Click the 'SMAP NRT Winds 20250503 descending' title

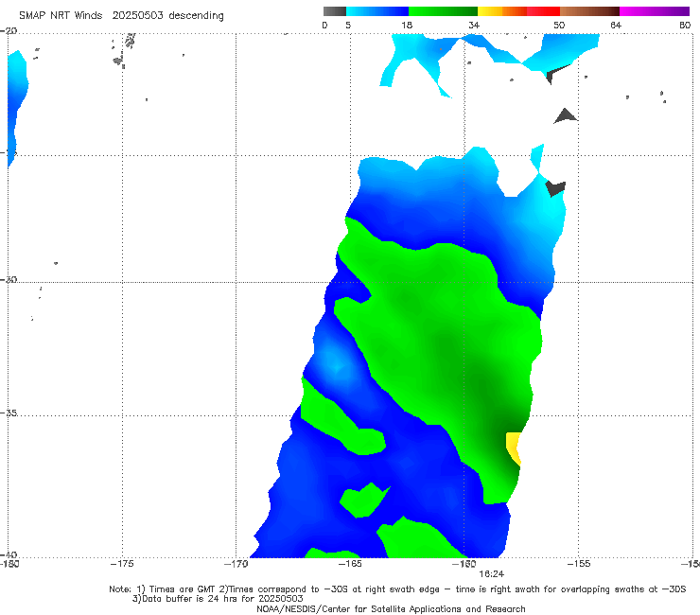121,15
